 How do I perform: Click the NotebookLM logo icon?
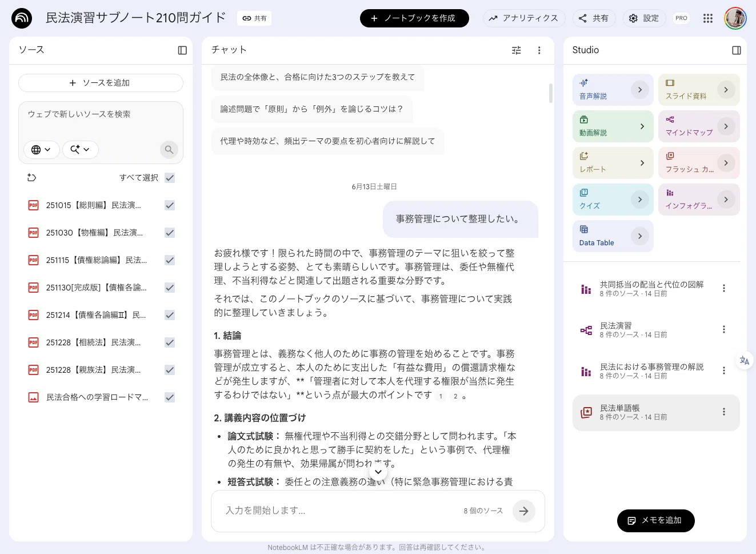22,18
